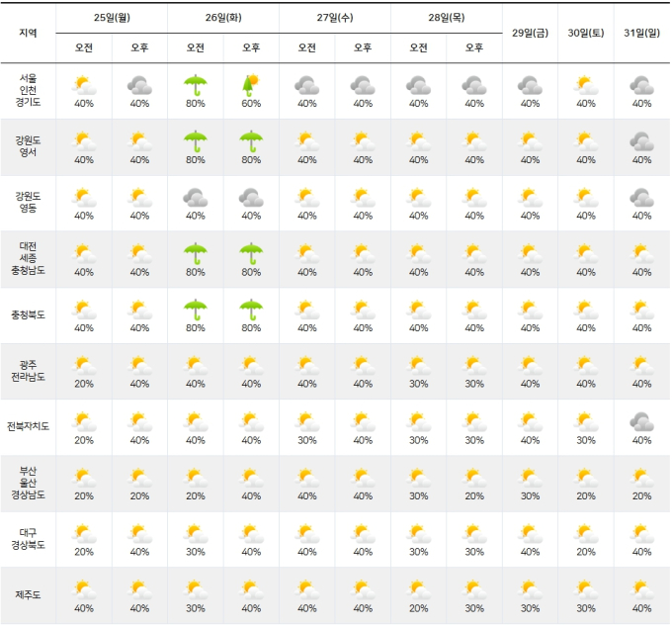Image resolution: width=672 pixels, height=627 pixels.
Task: Click the 28일(목) date header
Action: pyautogui.click(x=447, y=18)
